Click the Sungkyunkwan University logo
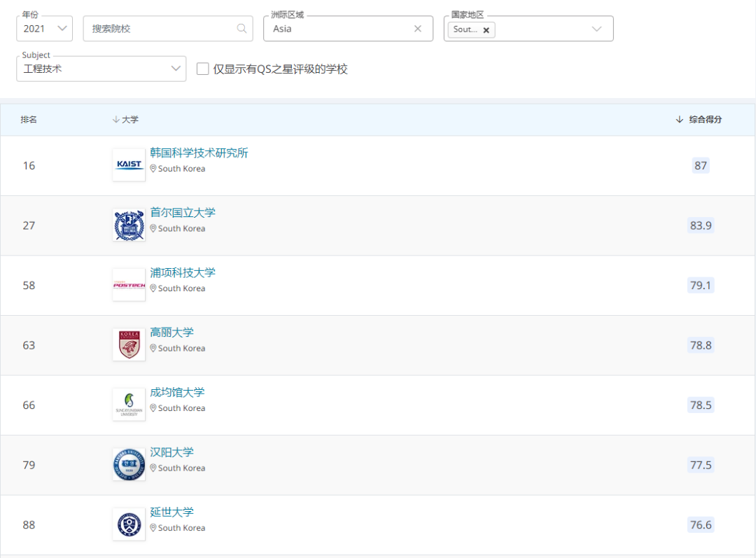 (129, 405)
